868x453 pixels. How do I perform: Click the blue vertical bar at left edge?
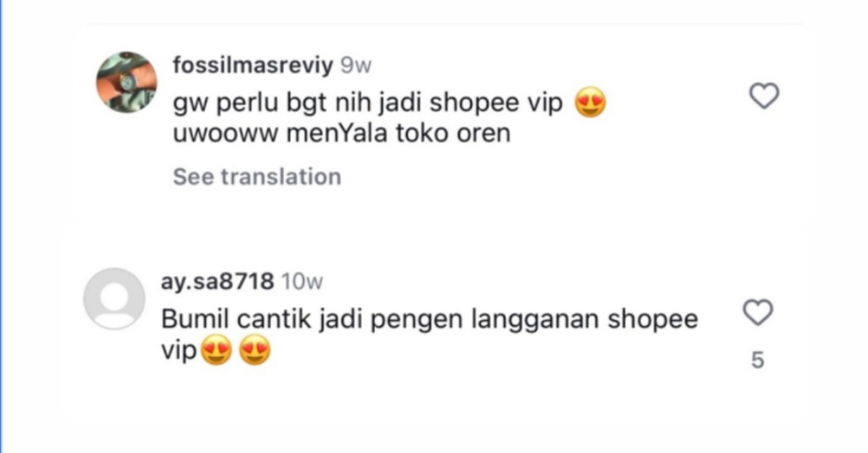point(1,226)
